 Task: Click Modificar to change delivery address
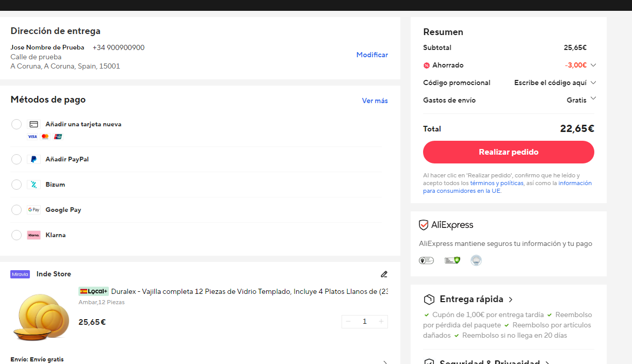(x=372, y=55)
